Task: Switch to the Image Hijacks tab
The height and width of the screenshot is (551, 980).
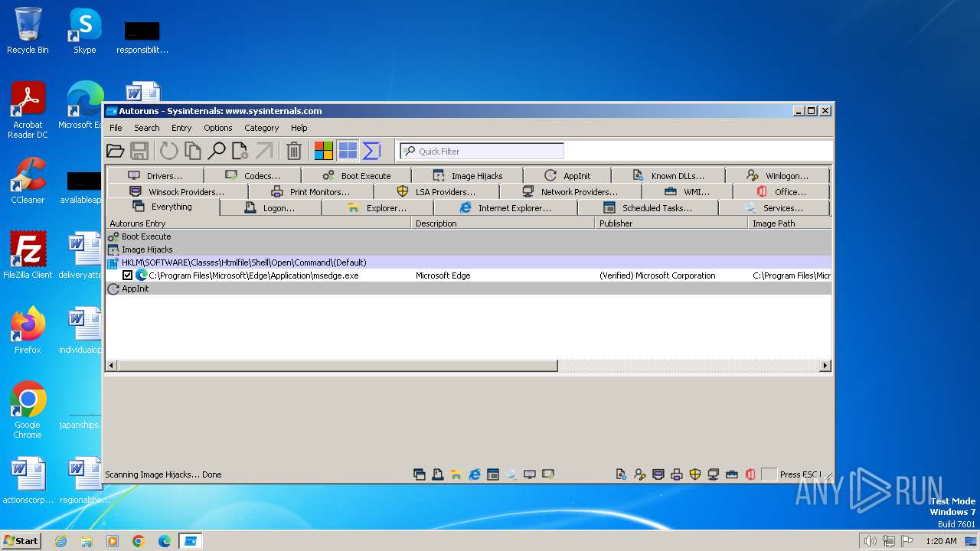Action: (467, 175)
